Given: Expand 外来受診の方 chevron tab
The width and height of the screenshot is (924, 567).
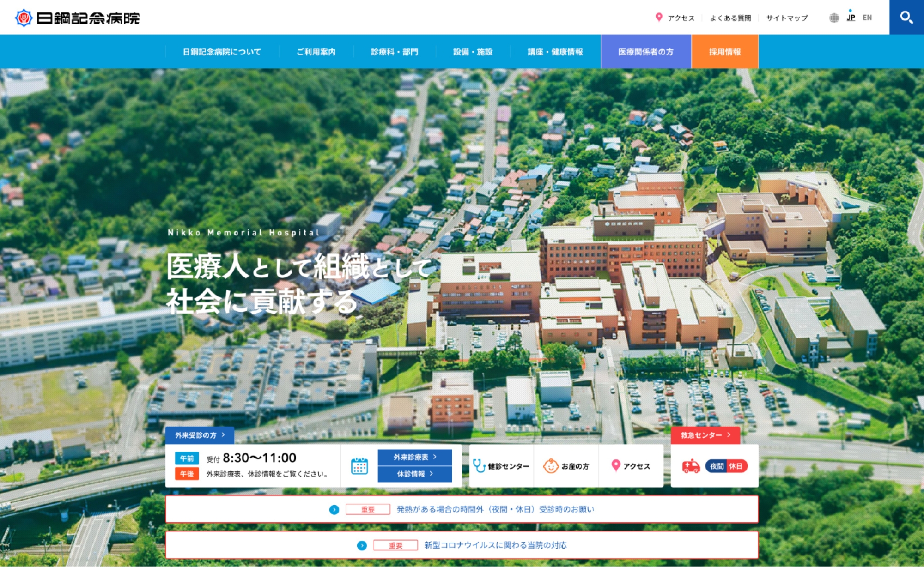Looking at the screenshot, I should point(200,435).
